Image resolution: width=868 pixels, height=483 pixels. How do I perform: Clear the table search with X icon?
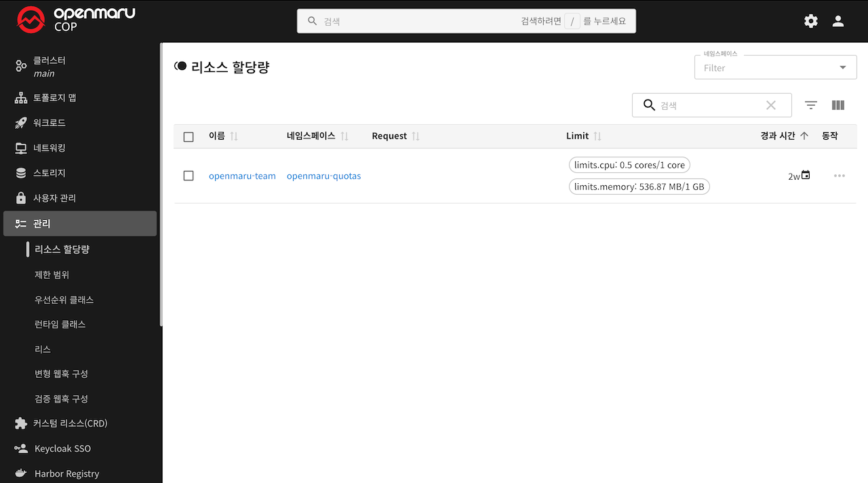tap(771, 105)
